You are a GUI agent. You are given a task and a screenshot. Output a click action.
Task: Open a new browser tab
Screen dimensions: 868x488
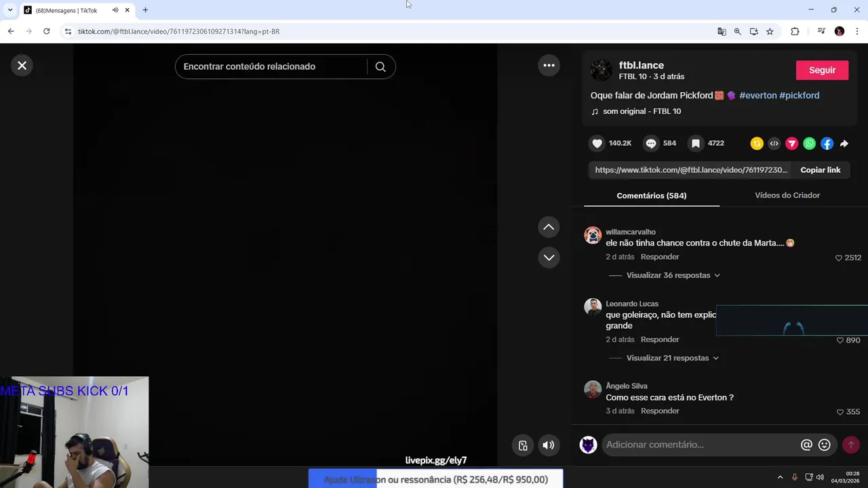point(145,10)
